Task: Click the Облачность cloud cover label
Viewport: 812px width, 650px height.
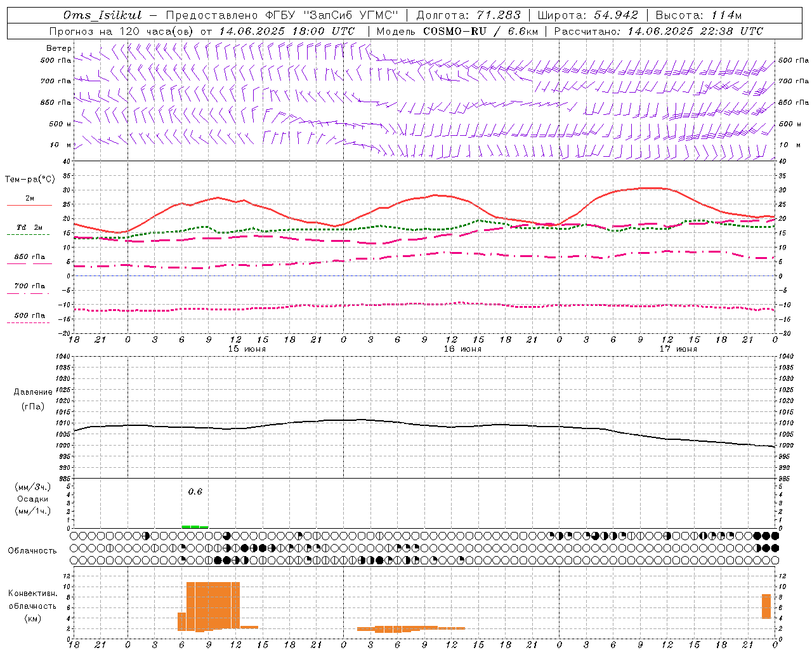Action: click(32, 550)
